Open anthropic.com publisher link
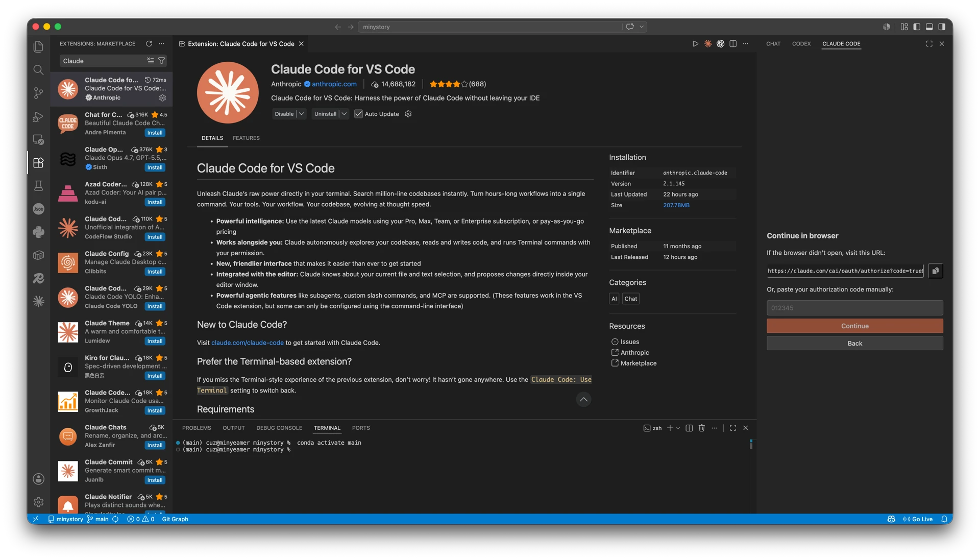The width and height of the screenshot is (980, 560). coord(334,84)
